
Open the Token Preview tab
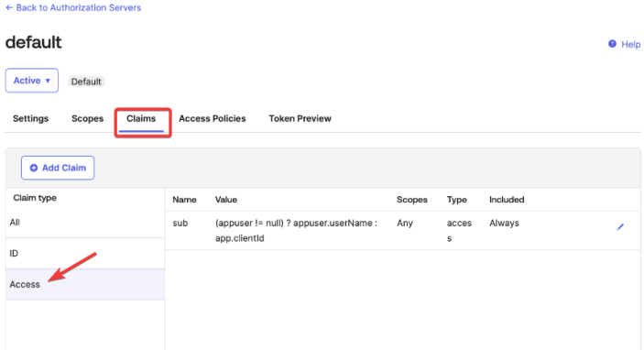300,118
